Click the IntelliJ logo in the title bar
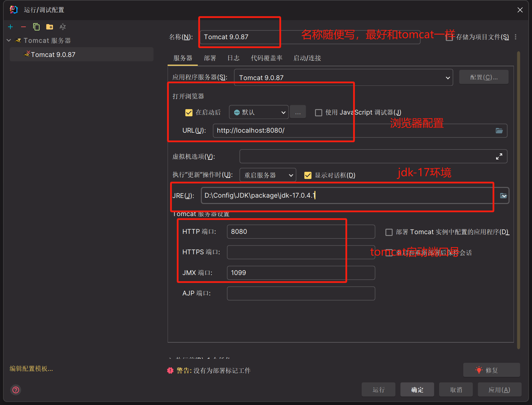 tap(14, 10)
